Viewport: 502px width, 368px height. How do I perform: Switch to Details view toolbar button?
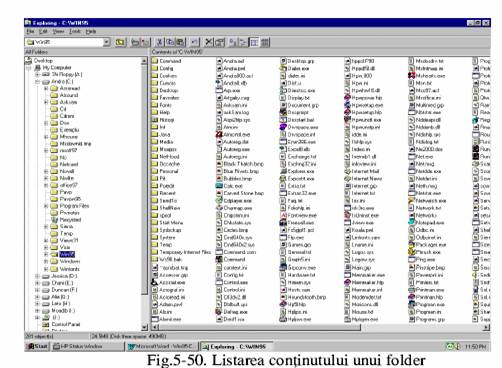pos(265,42)
